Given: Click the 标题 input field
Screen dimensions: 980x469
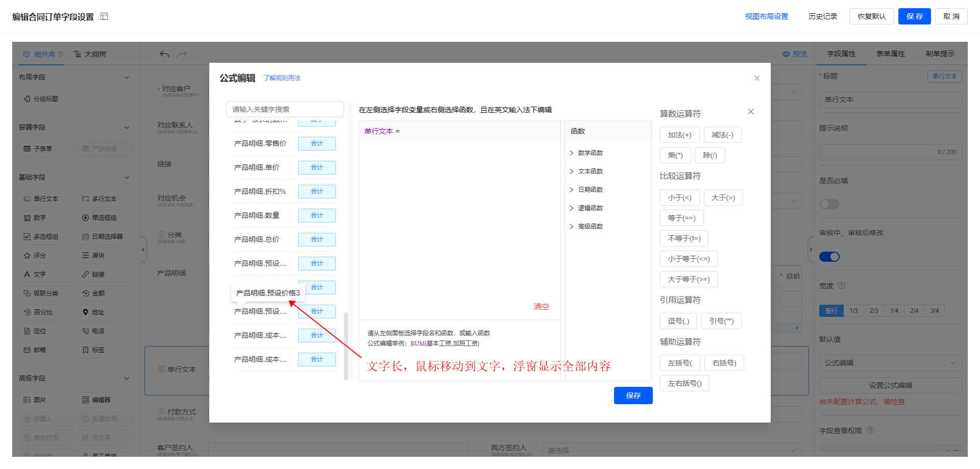Looking at the screenshot, I should (x=890, y=100).
